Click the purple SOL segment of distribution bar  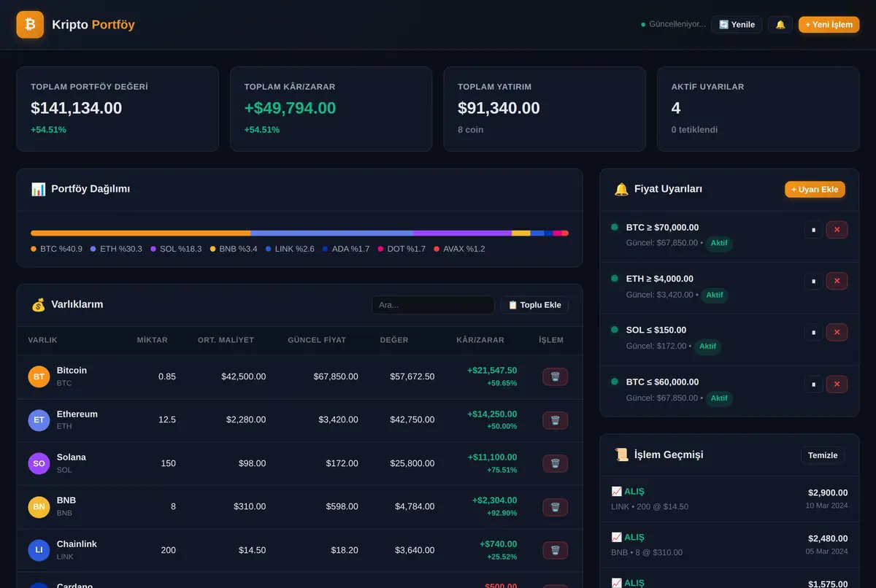[463, 233]
